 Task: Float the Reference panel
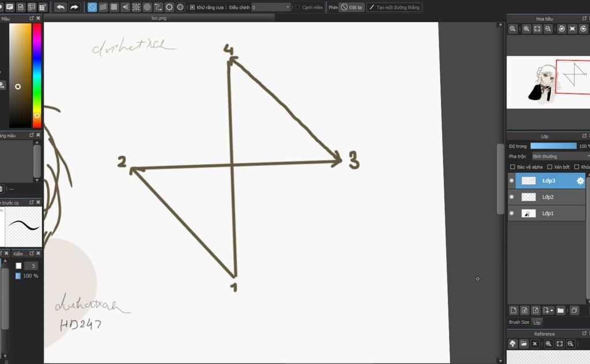coord(584,333)
